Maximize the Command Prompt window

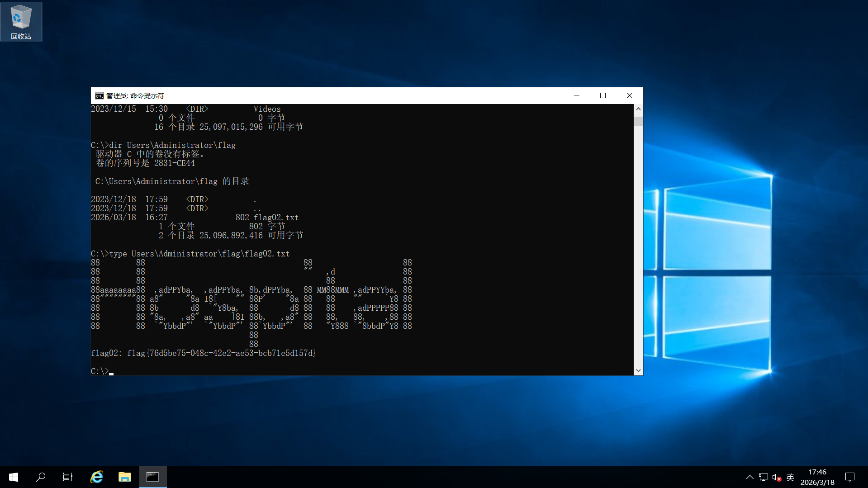click(603, 95)
